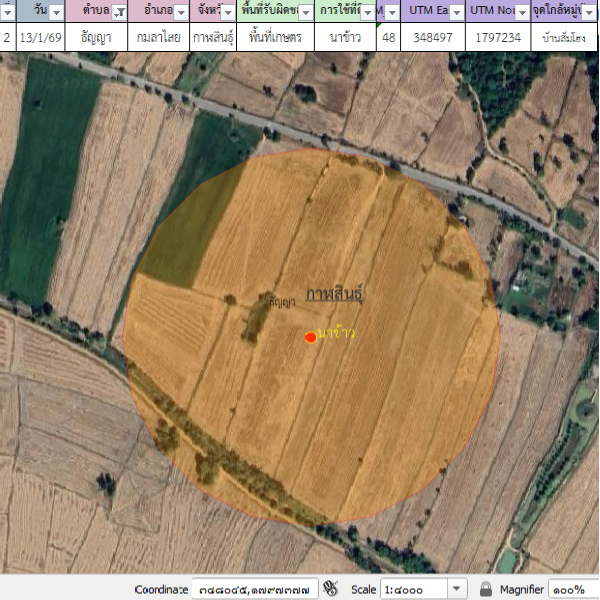
Task: Click the Coordinate input field
Action: [254, 589]
